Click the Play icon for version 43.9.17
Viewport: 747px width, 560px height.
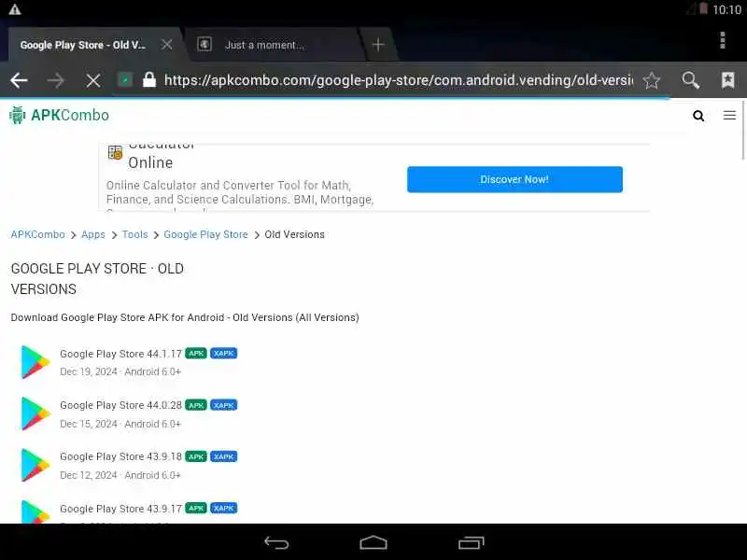coord(35,511)
